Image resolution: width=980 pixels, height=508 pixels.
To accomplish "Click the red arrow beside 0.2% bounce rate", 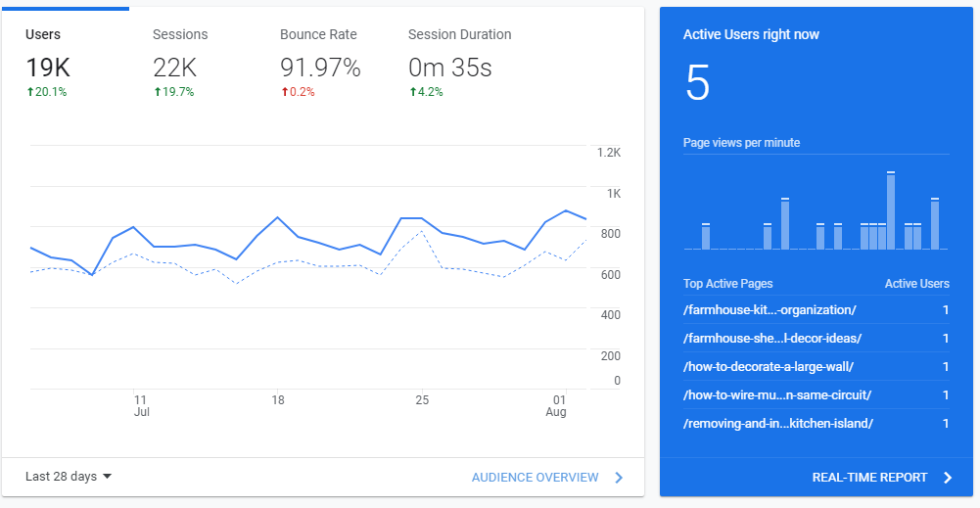I will (x=285, y=92).
